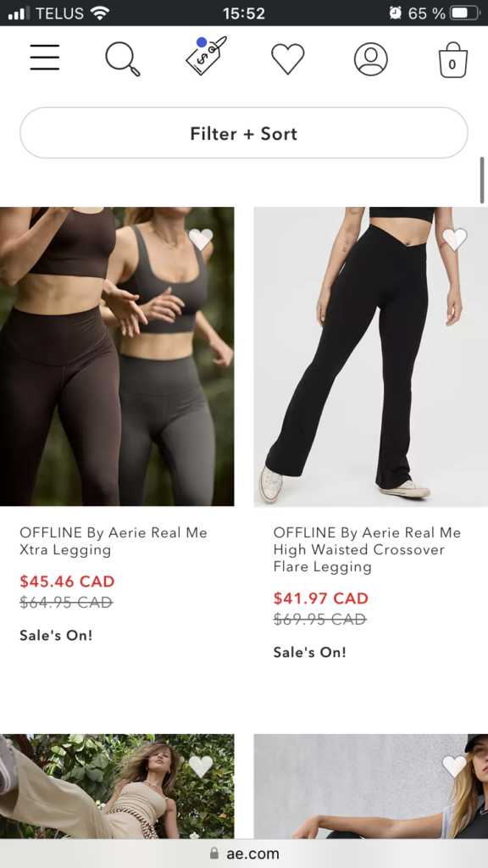Tap the magnifying glass search icon

pos(122,58)
